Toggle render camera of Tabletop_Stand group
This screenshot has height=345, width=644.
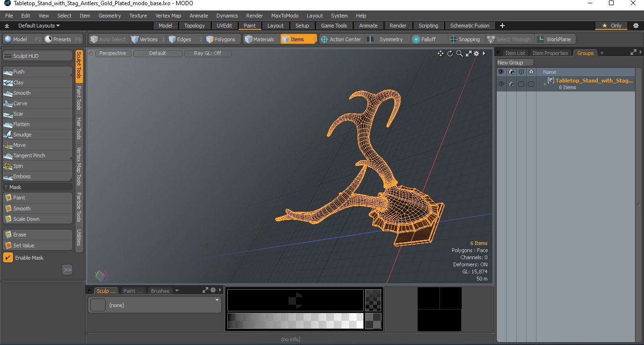tap(511, 84)
